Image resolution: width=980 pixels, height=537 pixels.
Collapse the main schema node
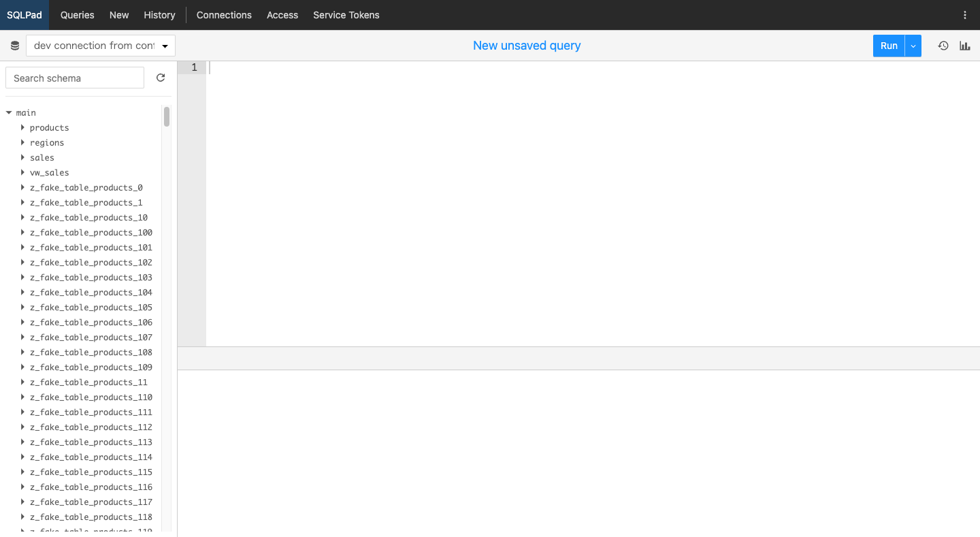pos(10,113)
